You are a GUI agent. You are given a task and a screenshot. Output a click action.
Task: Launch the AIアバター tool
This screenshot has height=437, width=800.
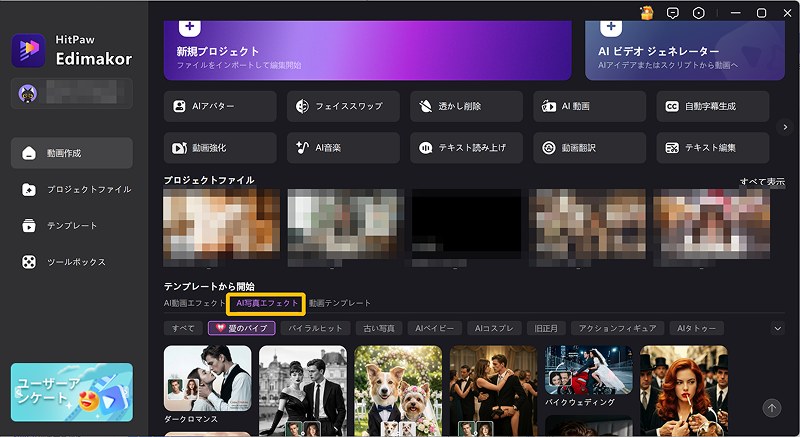point(220,106)
